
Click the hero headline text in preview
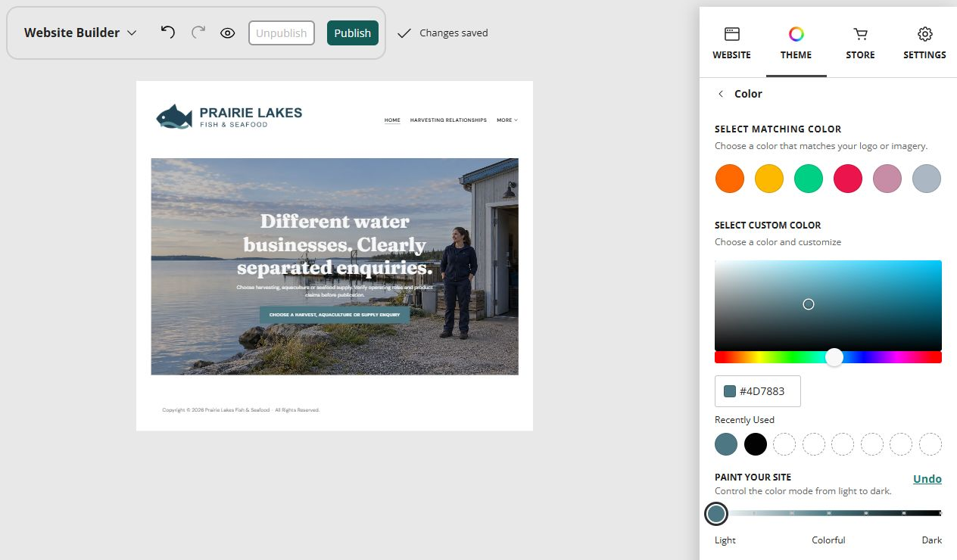pyautogui.click(x=335, y=244)
